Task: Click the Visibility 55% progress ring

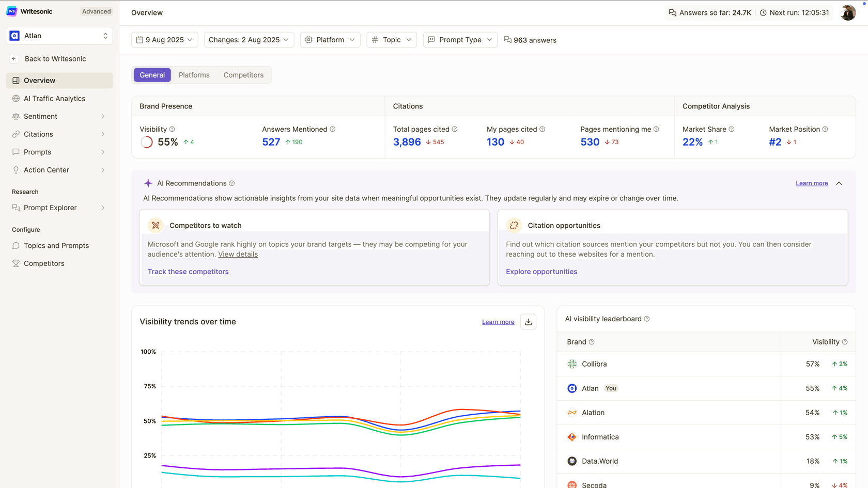Action: [147, 142]
